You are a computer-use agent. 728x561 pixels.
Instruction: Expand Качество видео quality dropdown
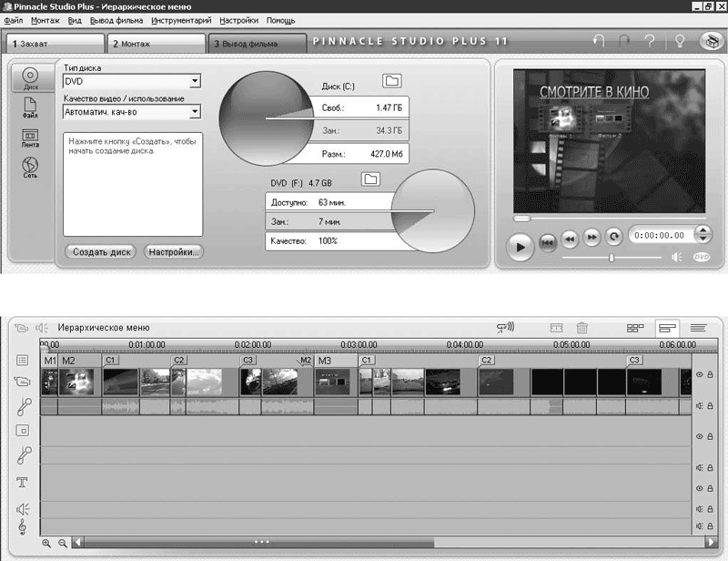click(195, 112)
